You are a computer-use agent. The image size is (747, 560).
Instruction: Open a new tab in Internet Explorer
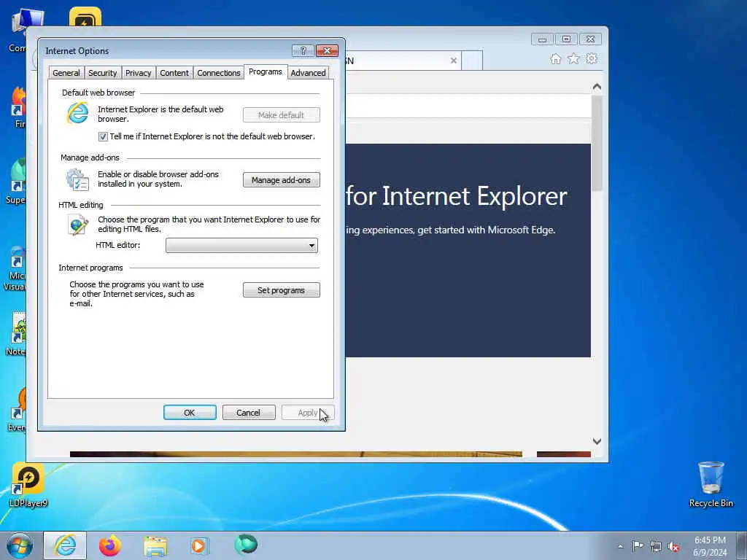pyautogui.click(x=472, y=61)
